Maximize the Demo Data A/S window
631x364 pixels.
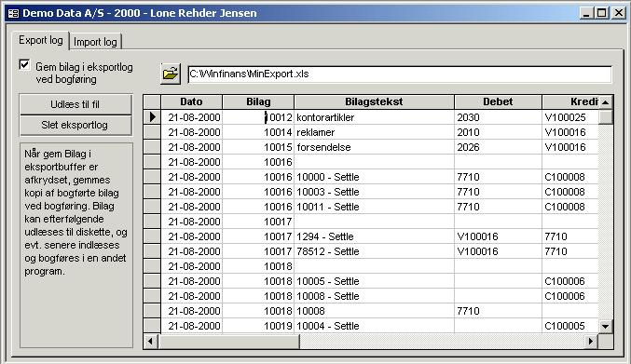click(x=601, y=13)
